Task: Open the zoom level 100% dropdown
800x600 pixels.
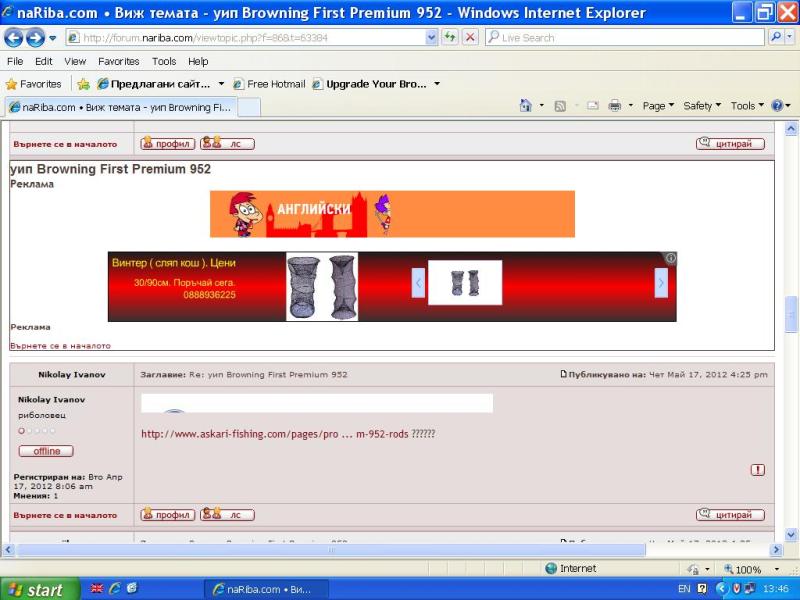Action: pyautogui.click(x=754, y=569)
